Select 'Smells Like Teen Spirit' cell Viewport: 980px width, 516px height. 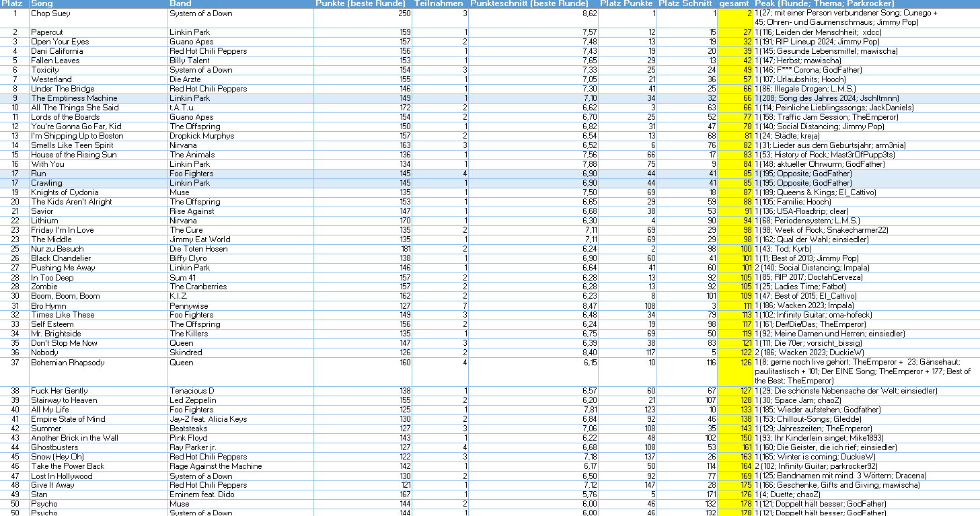pyautogui.click(x=98, y=145)
